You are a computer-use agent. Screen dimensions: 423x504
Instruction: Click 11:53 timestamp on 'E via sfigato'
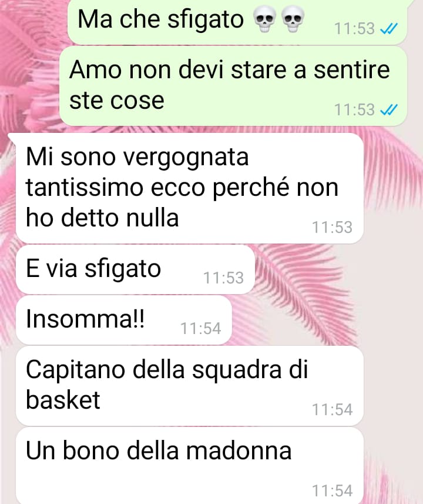tap(224, 278)
